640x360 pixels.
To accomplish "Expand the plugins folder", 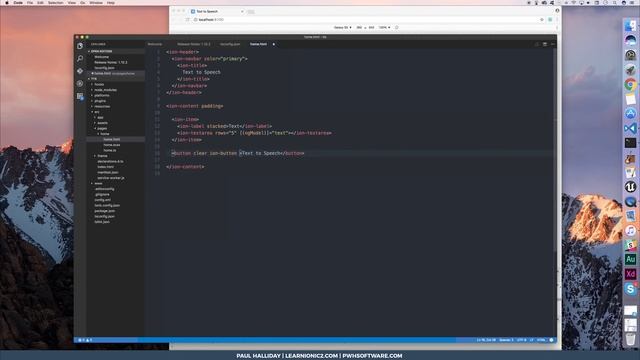I will click(x=99, y=101).
